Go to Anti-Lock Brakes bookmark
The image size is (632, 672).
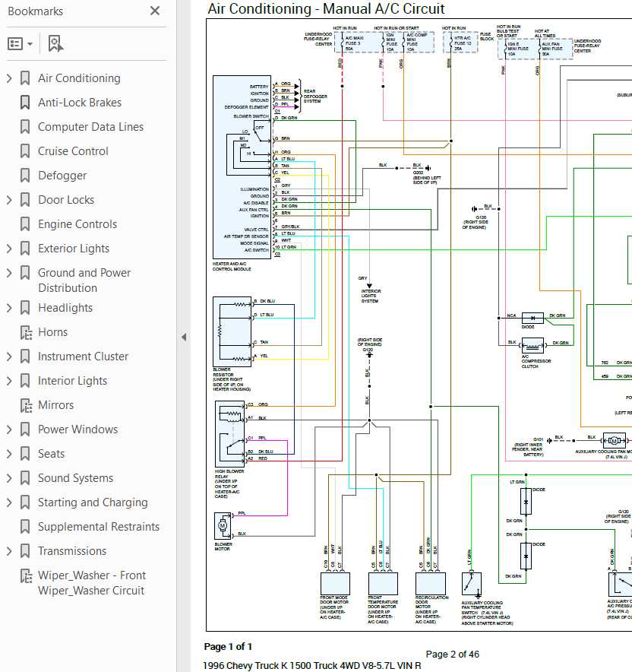pos(80,103)
